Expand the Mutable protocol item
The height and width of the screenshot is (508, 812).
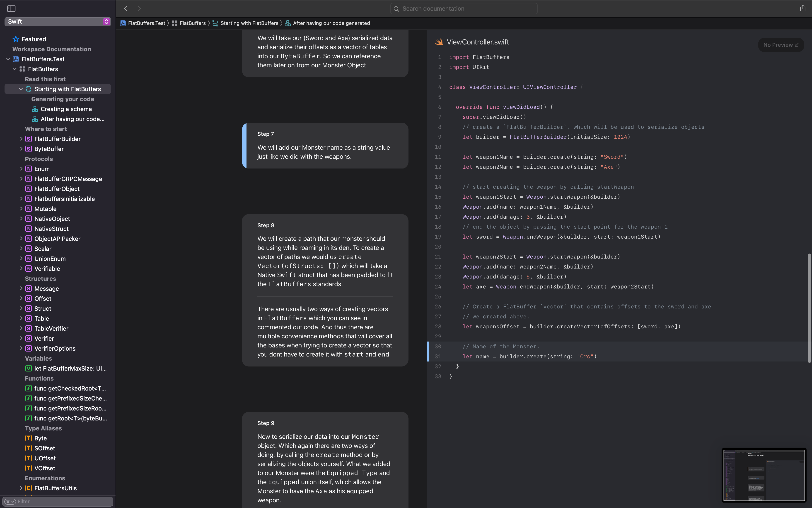pos(21,209)
